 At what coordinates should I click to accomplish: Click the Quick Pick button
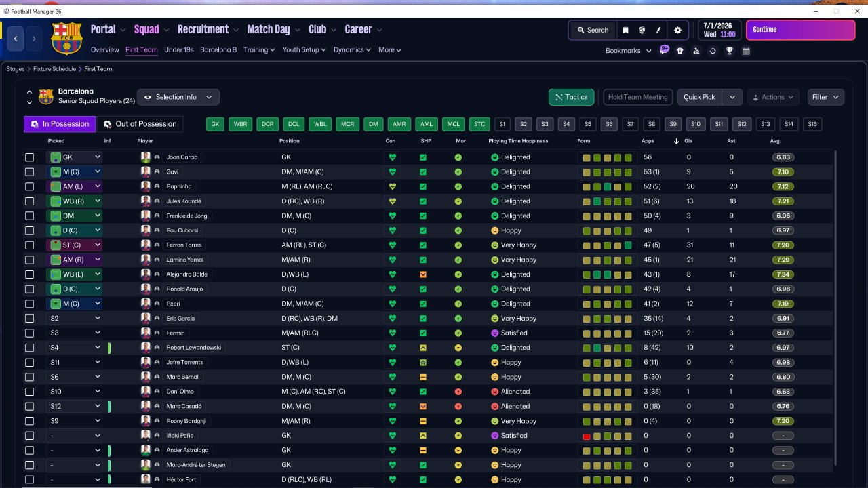(700, 97)
